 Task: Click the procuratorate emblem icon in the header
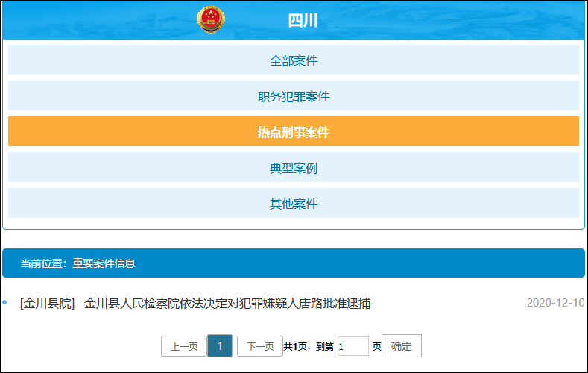coord(211,19)
